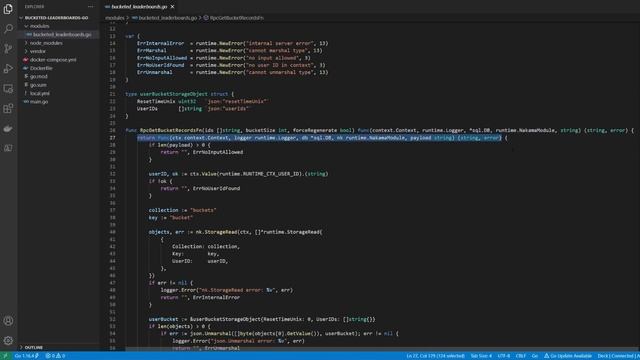Select bucketed_leaderboards.go in the file tree
The image size is (640, 360).
62,35
